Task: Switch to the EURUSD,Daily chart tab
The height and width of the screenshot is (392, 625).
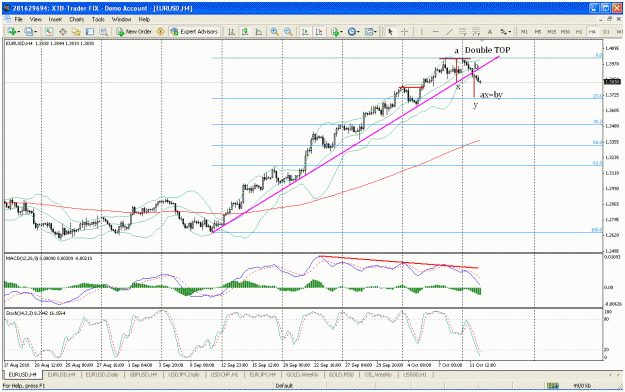Action: (102, 375)
